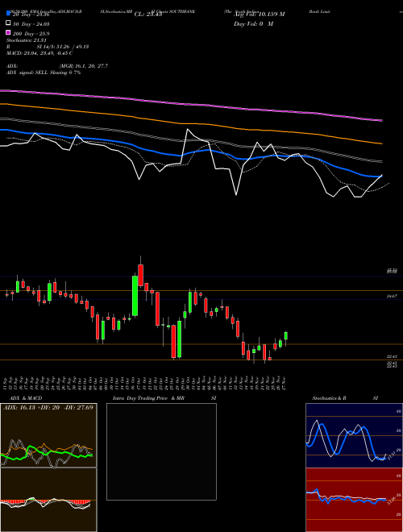Select the MACD: 23.04, 23.49 values line
The width and height of the screenshot is (403, 532).
click(x=39, y=53)
